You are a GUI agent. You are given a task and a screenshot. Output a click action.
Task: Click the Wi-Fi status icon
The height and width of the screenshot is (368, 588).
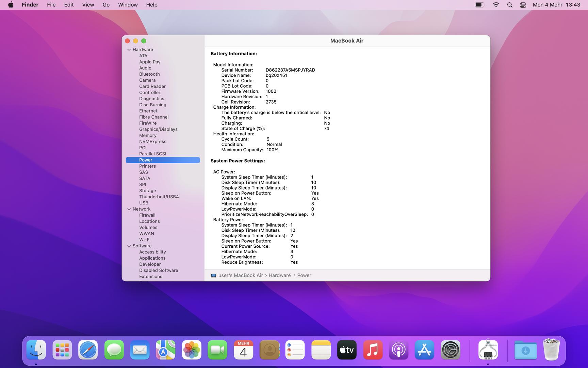click(x=496, y=5)
